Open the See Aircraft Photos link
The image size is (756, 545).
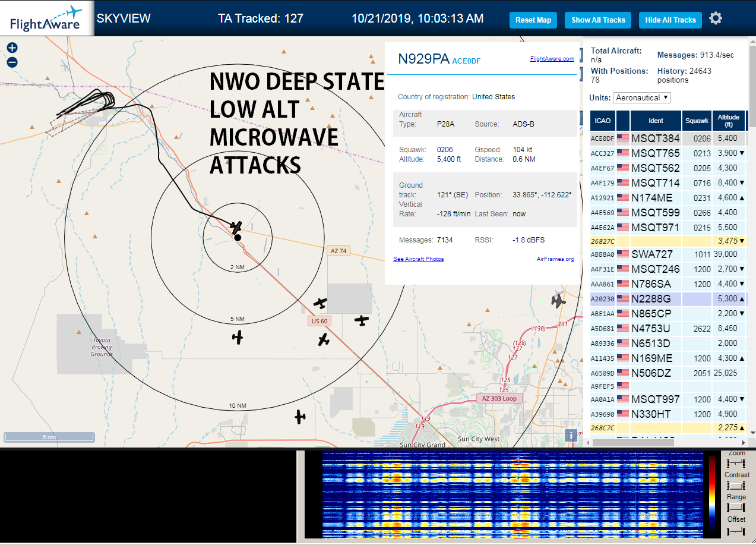[418, 259]
